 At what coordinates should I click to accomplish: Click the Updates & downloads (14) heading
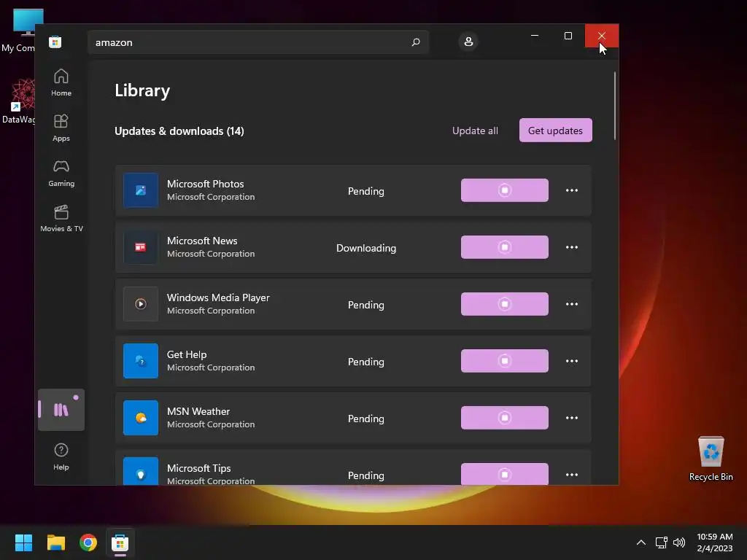179,131
